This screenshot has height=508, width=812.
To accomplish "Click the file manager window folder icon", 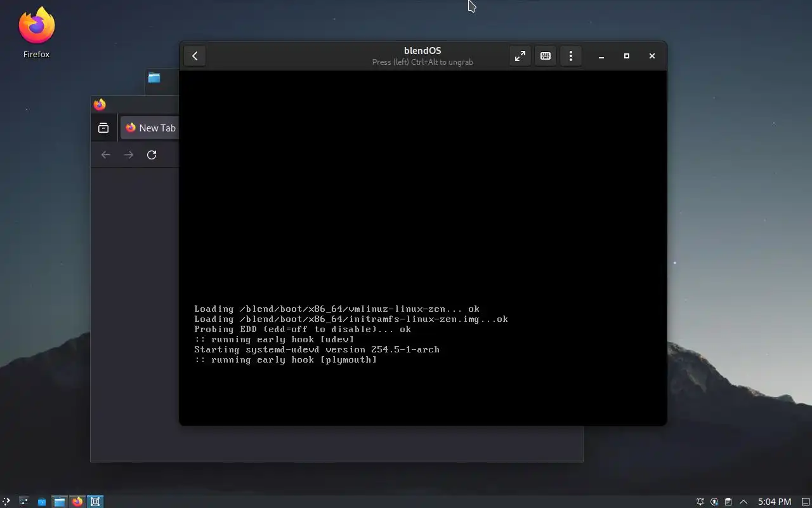I will click(x=154, y=77).
